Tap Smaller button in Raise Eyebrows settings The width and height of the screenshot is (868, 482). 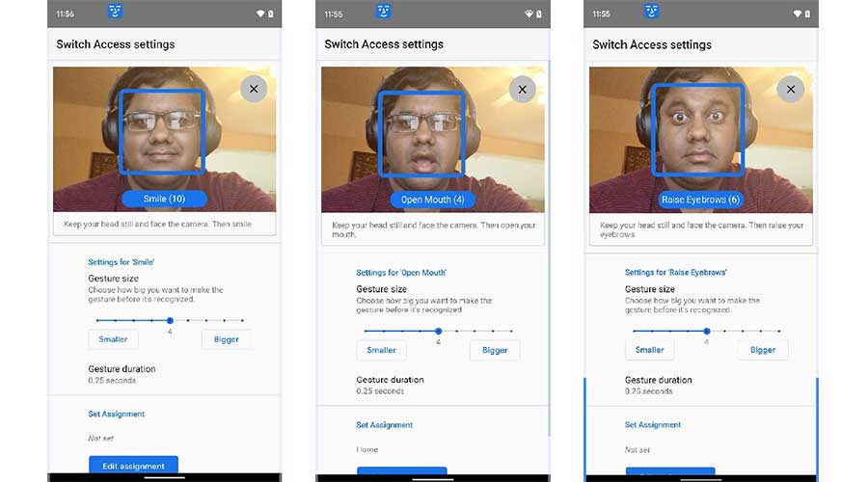coord(649,350)
